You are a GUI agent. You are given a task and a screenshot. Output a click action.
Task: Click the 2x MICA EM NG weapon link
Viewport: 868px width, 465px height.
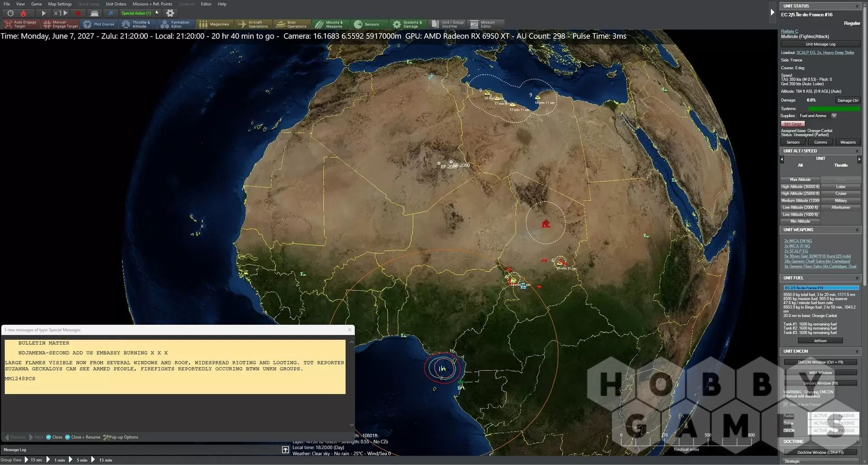point(798,241)
